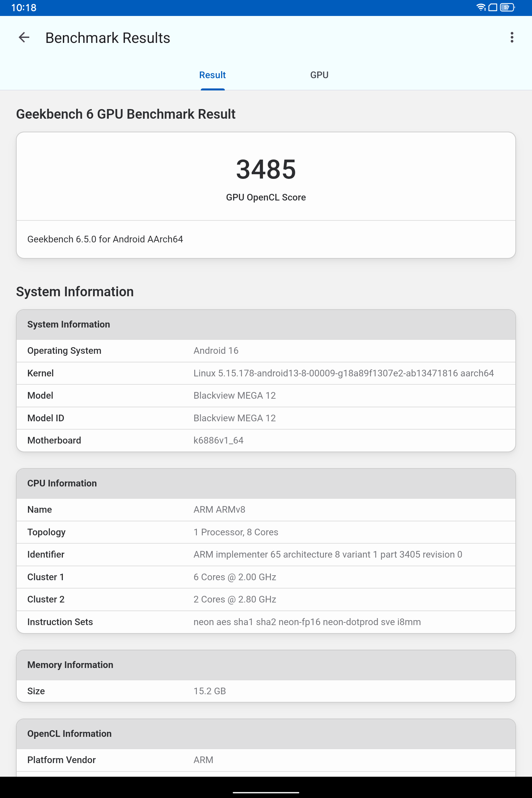Tap the battery indicator in status bar
Image resolution: width=532 pixels, height=798 pixels.
pos(507,7)
